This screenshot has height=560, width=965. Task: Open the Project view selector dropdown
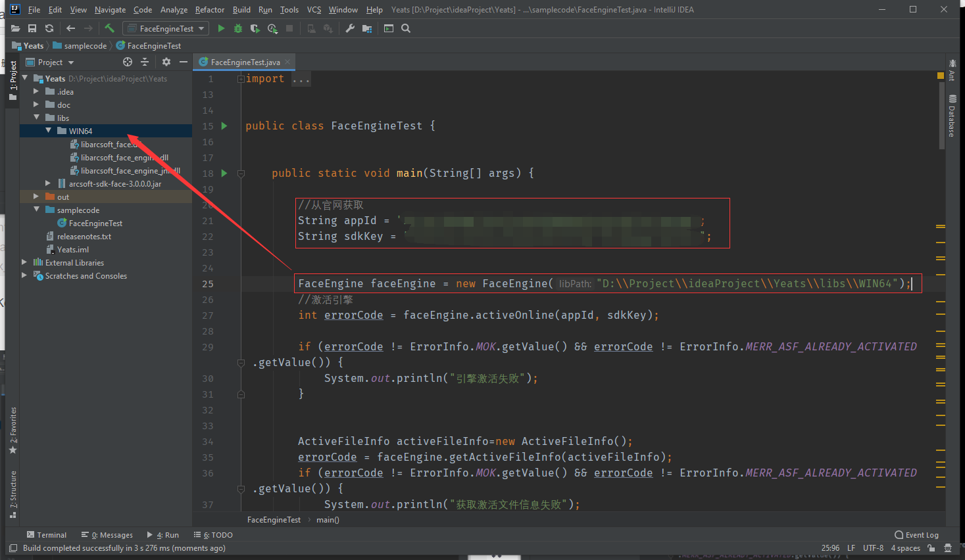[x=50, y=62]
